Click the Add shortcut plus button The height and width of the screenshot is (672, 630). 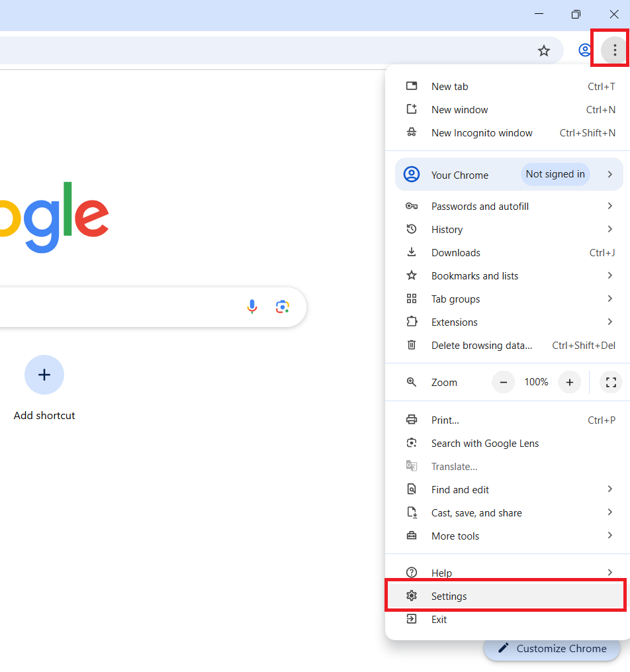(x=44, y=375)
